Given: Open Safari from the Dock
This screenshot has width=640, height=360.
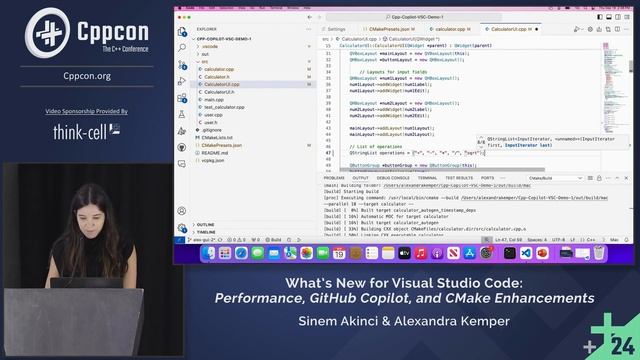Looking at the screenshot, I should (x=241, y=253).
